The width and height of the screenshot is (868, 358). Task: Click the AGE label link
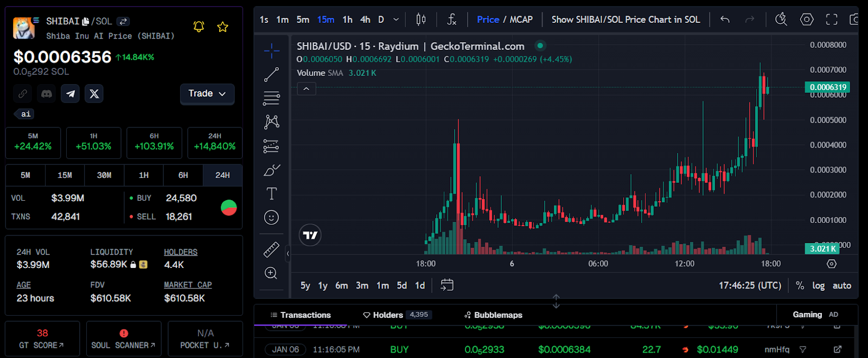coord(23,285)
